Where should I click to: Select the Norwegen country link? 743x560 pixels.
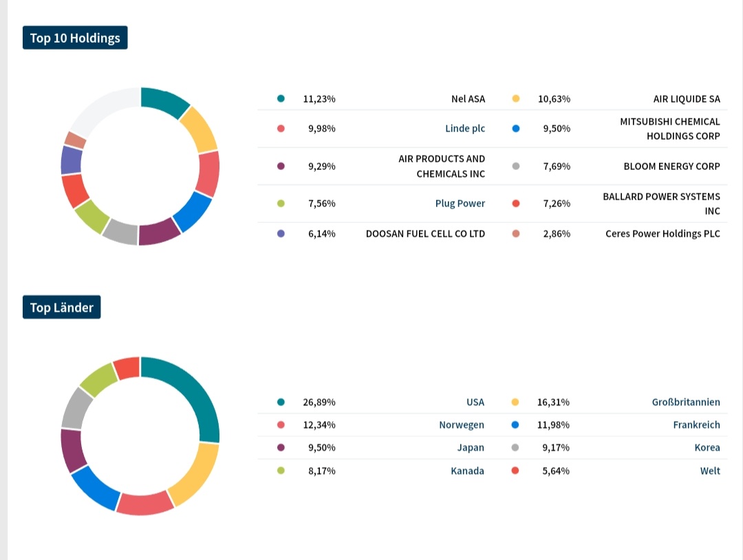click(x=461, y=425)
